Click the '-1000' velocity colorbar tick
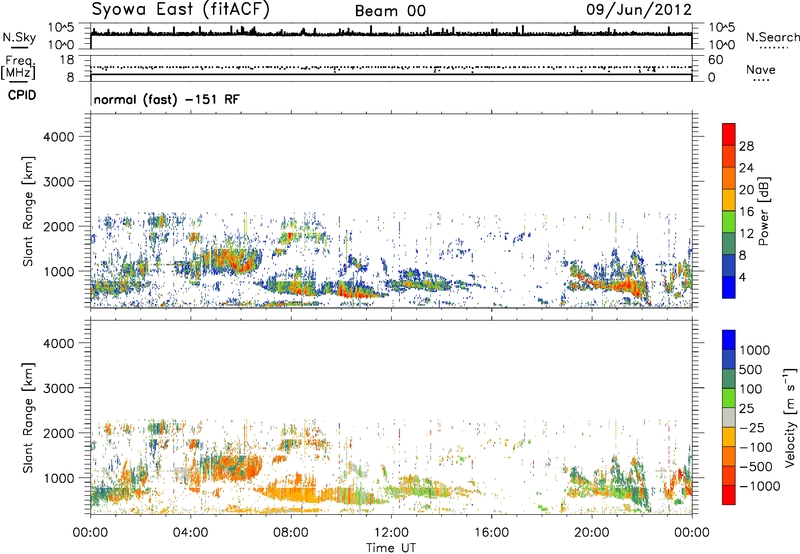The height and width of the screenshot is (554, 800). pyautogui.click(x=760, y=486)
